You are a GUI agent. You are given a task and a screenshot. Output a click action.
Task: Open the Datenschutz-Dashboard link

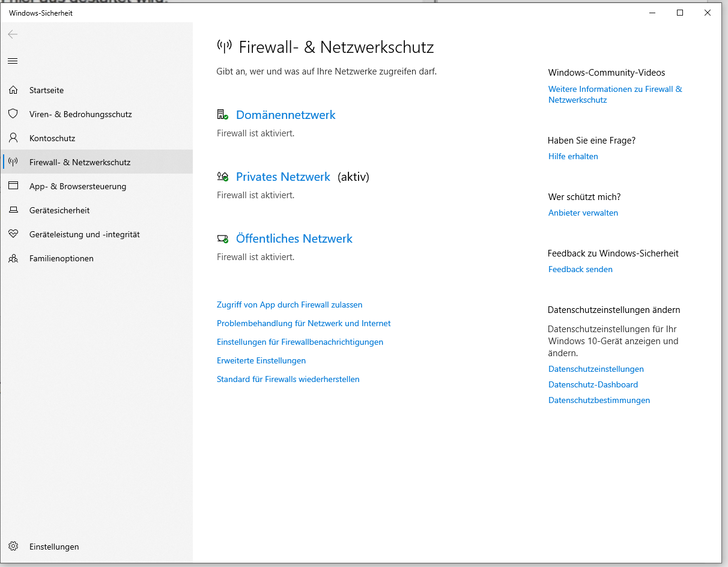(593, 384)
